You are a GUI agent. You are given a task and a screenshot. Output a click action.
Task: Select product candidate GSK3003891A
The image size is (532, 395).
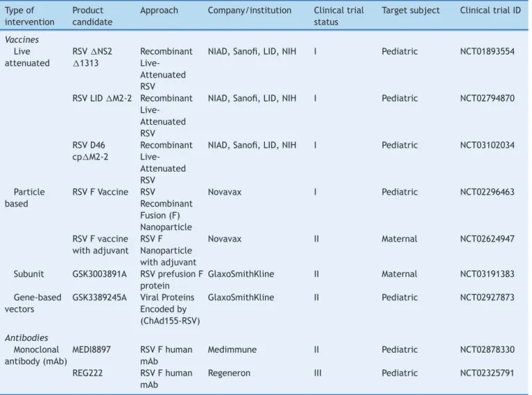pos(99,274)
